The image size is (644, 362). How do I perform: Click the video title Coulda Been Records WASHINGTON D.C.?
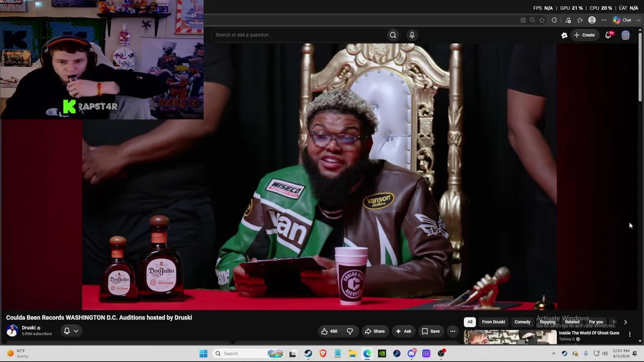pyautogui.click(x=99, y=318)
